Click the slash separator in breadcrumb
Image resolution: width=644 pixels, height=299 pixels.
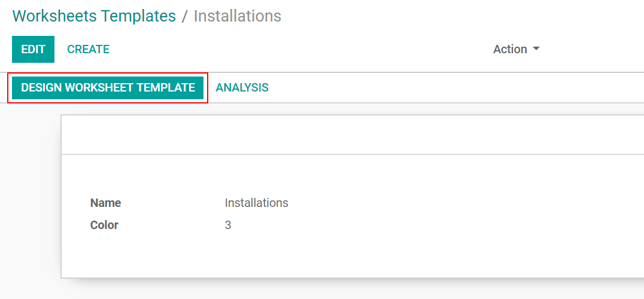tap(185, 16)
